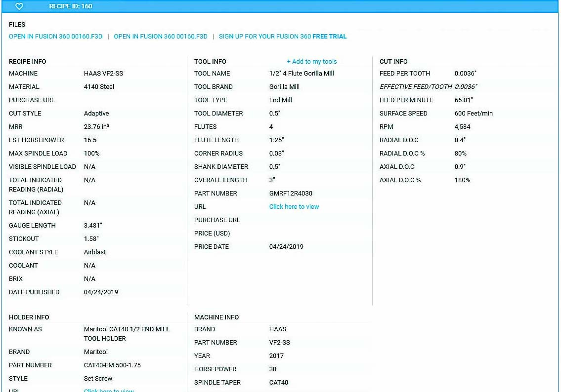Click the heart favorite icon
This screenshot has height=392, width=561.
(19, 6)
